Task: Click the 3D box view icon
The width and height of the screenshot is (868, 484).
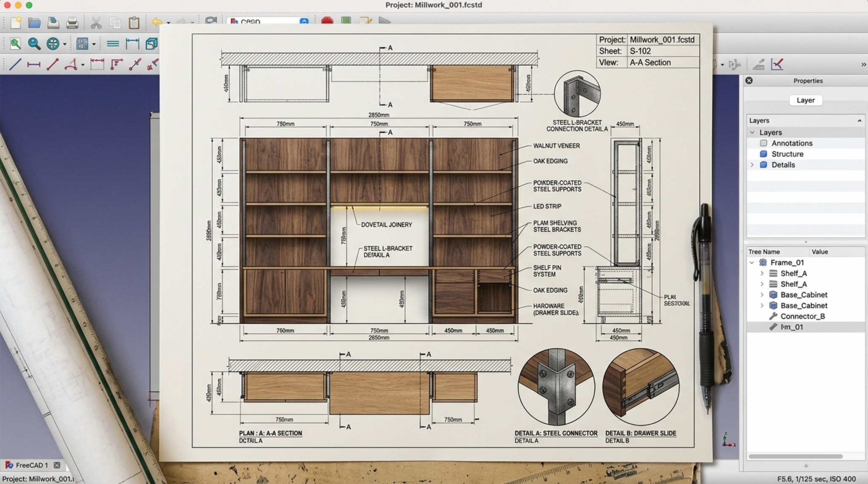Action: point(151,43)
